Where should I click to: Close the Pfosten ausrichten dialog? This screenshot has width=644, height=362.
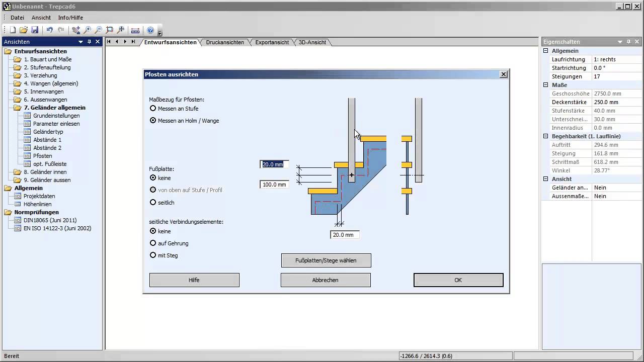(x=503, y=74)
